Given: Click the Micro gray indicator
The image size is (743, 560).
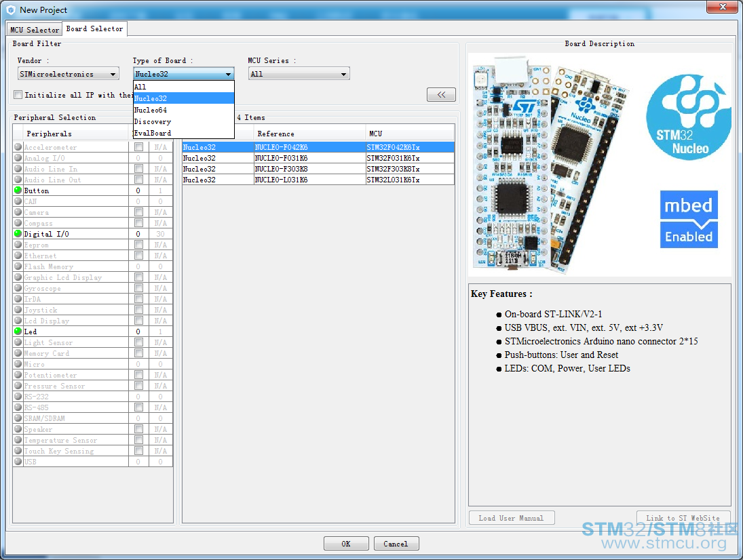Looking at the screenshot, I should tap(18, 364).
